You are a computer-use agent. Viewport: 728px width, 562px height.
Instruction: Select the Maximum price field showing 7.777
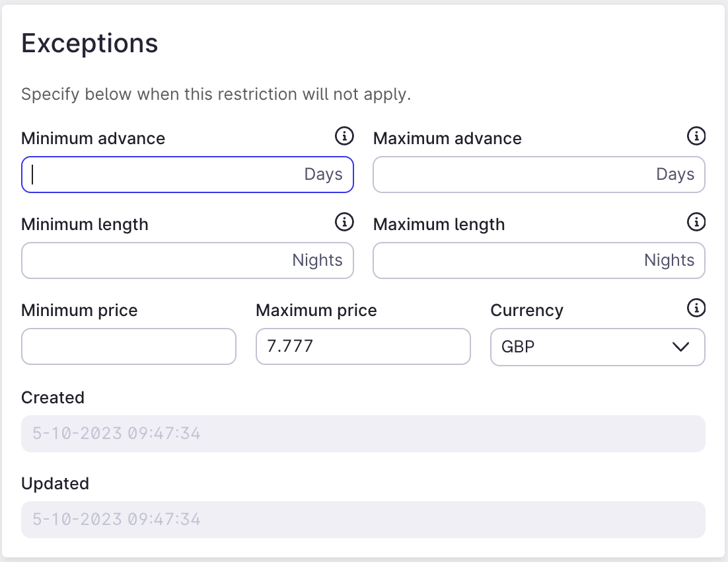coord(363,346)
